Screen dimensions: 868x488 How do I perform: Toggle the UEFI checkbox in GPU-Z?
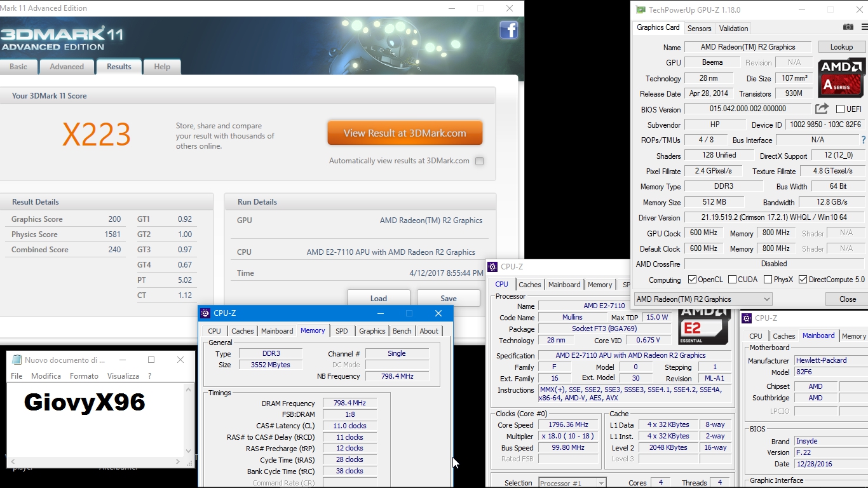[x=840, y=109]
